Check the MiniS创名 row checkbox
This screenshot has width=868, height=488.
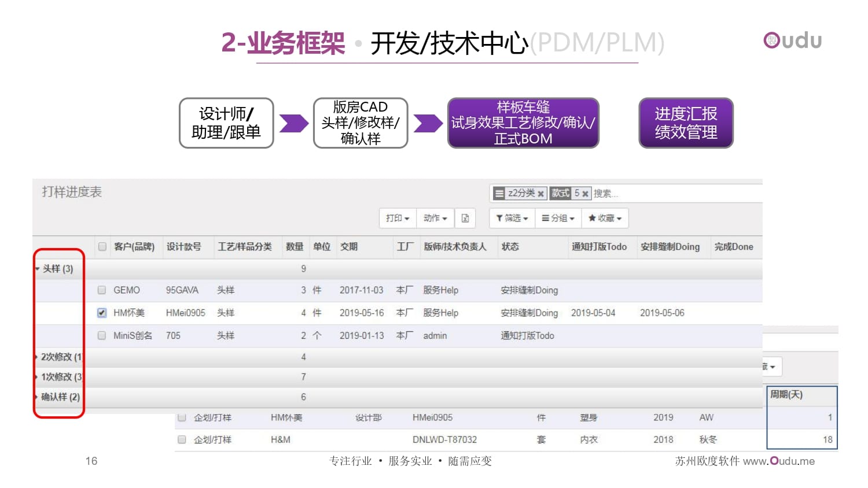pyautogui.click(x=102, y=335)
